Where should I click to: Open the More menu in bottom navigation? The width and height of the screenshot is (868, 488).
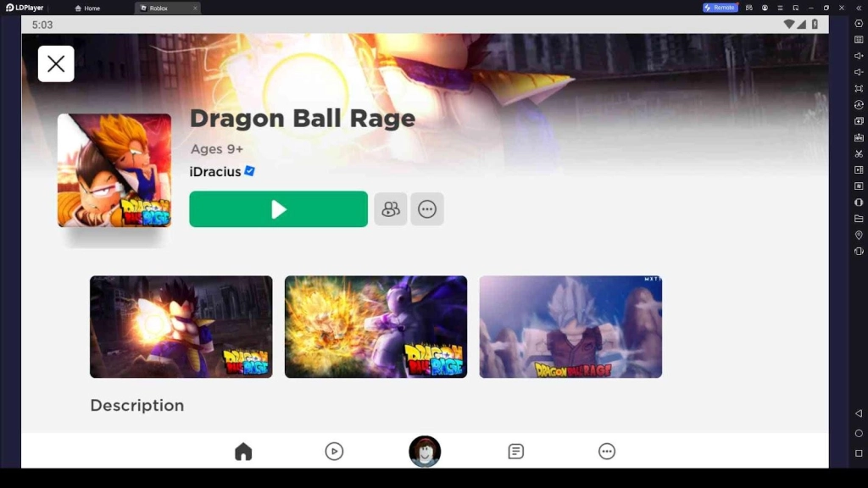(x=607, y=452)
